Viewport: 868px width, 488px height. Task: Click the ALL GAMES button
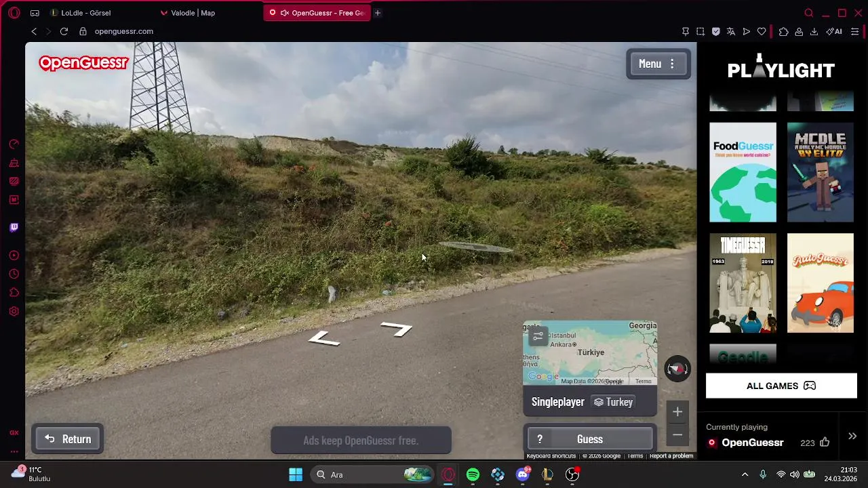click(x=781, y=386)
